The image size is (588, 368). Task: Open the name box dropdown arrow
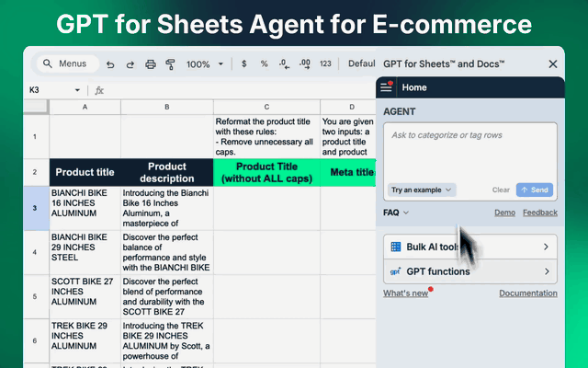point(77,90)
